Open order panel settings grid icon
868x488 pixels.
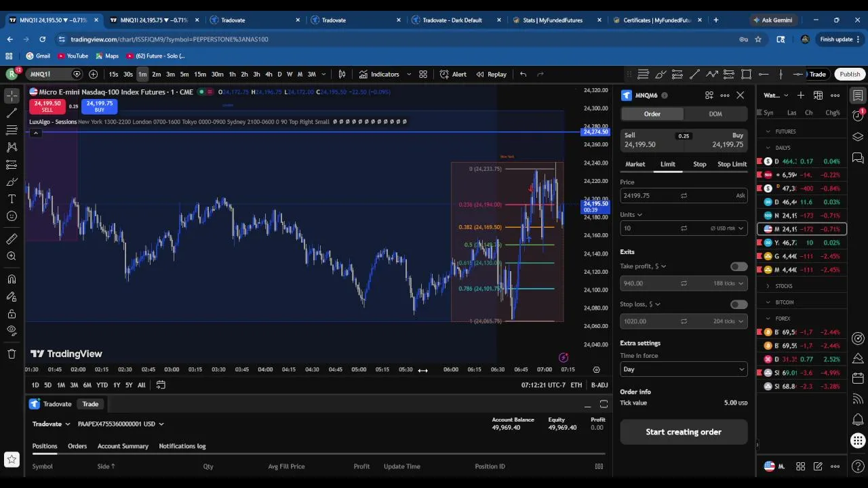pos(709,96)
